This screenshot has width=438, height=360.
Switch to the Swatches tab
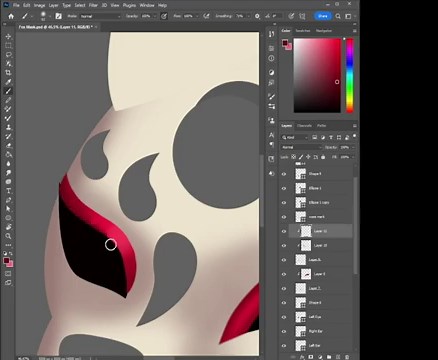(303, 31)
